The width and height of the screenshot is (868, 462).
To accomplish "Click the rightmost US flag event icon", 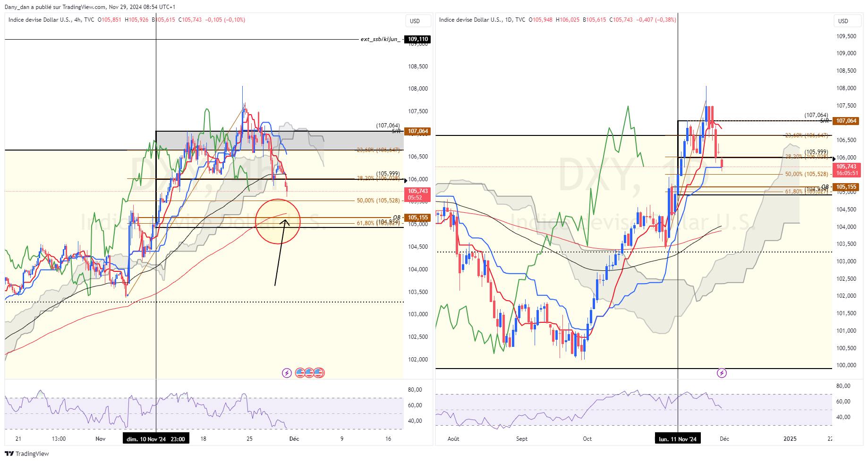I will pos(319,373).
